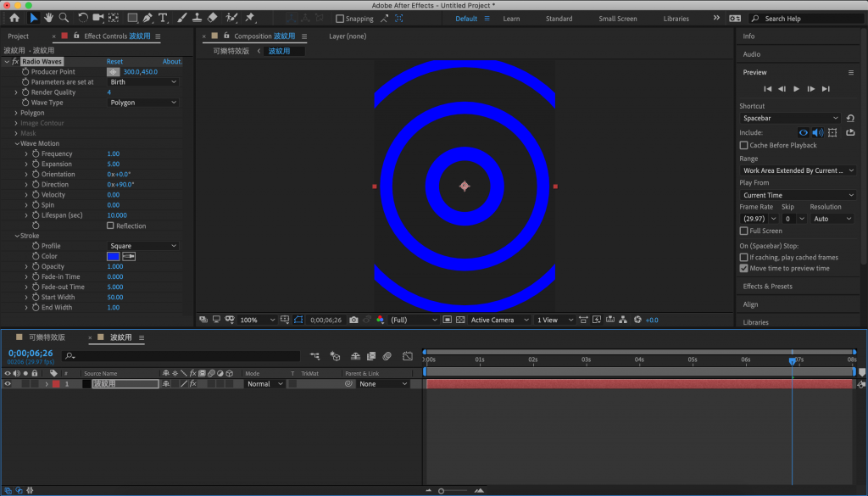The height and width of the screenshot is (496, 868).
Task: Switch to the Learn workspace
Action: click(x=511, y=19)
